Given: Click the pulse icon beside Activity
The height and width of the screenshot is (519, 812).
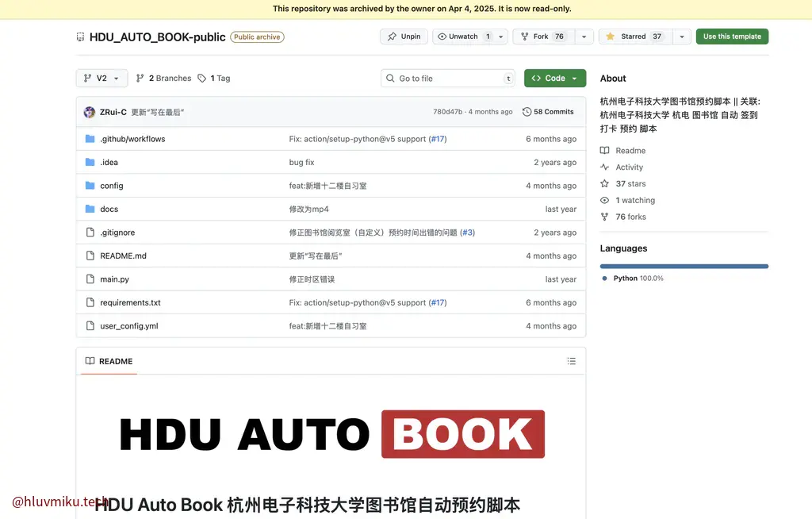Looking at the screenshot, I should (604, 167).
